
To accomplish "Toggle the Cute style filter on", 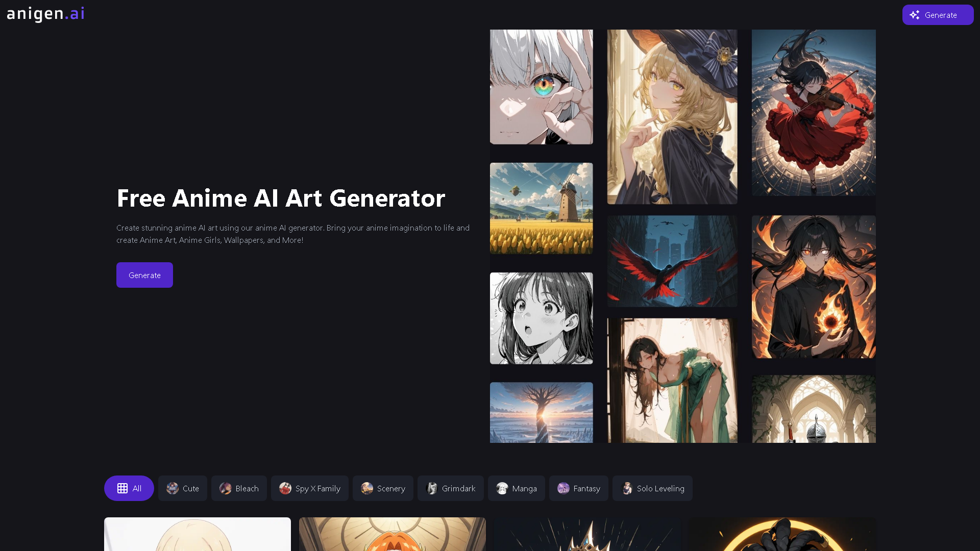I will [x=183, y=488].
